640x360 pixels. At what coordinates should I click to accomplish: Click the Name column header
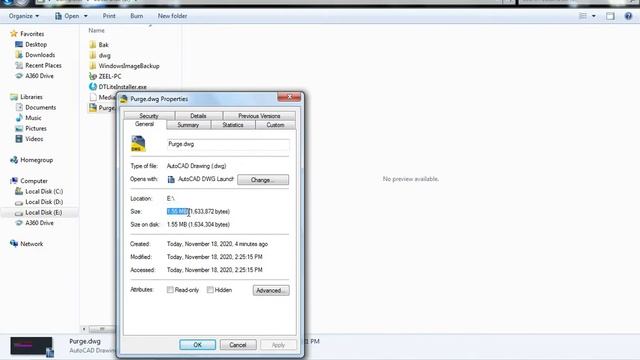click(x=96, y=30)
